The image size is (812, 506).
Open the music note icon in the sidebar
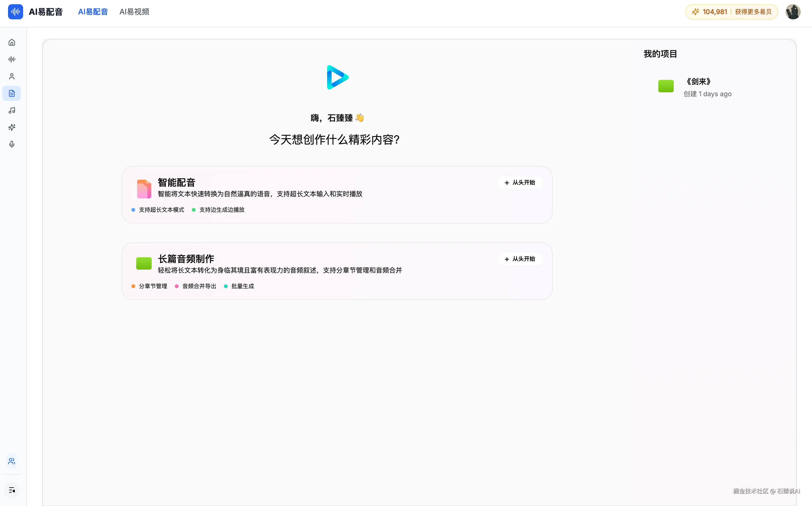pyautogui.click(x=12, y=110)
